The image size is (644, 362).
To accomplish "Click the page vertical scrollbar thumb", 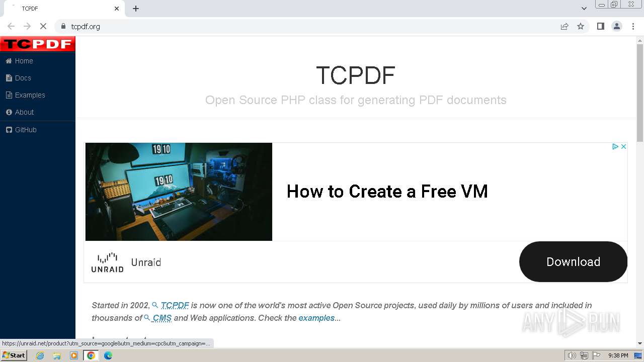I will (x=640, y=93).
